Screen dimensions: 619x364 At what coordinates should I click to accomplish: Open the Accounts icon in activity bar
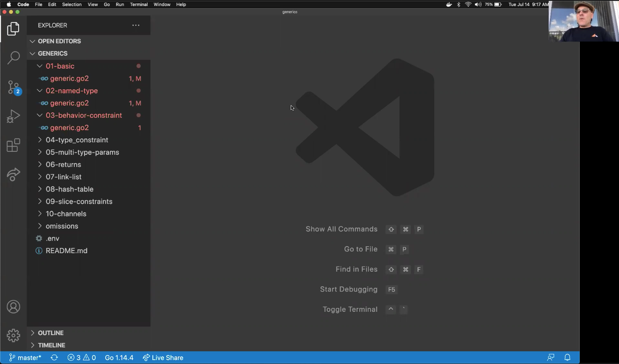point(13,307)
